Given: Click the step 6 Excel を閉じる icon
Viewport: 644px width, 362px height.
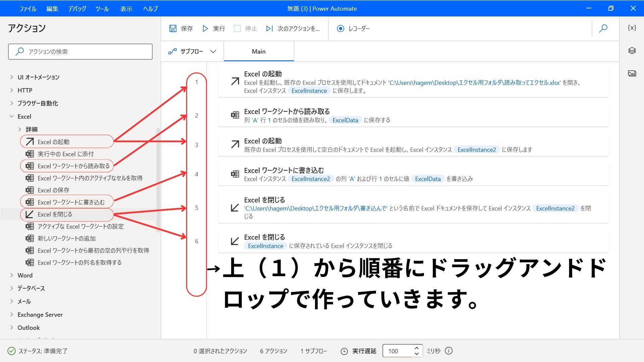Looking at the screenshot, I should click(235, 241).
